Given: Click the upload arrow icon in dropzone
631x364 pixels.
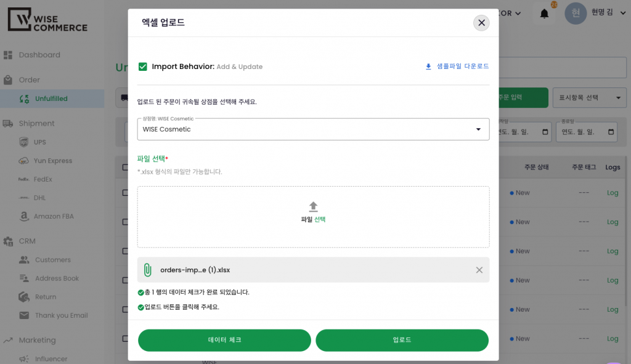Looking at the screenshot, I should coord(313,206).
